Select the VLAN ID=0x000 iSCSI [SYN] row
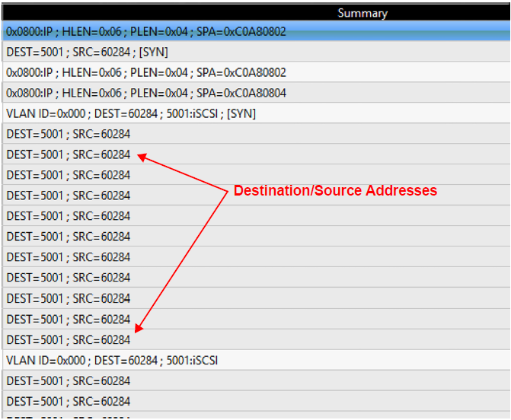 coord(256,113)
